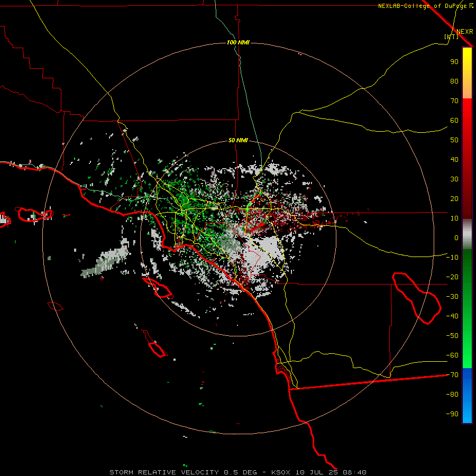Select the 30 value on velocity scale
Image resolution: width=476 pixels, height=476 pixels.
[454, 179]
